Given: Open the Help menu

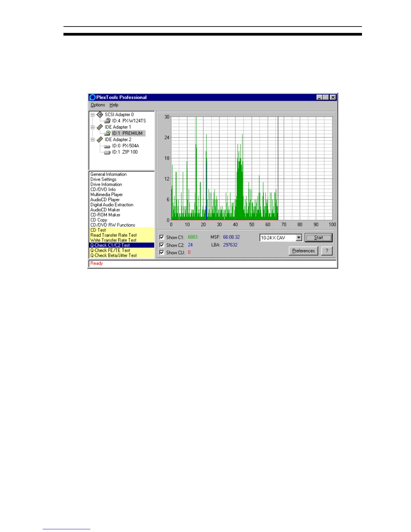Looking at the screenshot, I should [x=114, y=105].
